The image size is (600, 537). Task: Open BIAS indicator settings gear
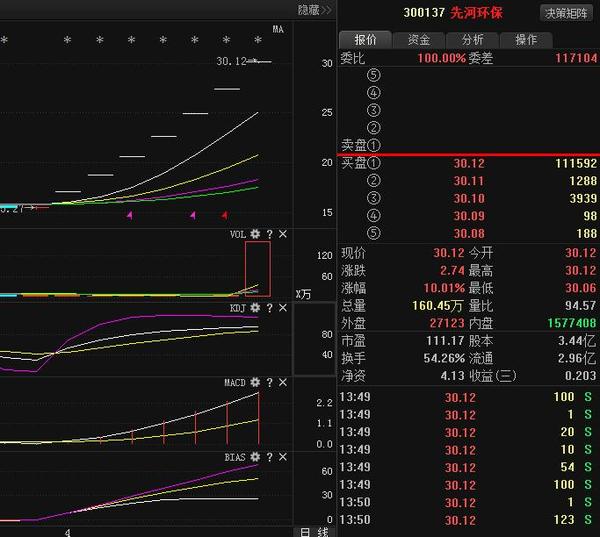pyautogui.click(x=255, y=457)
